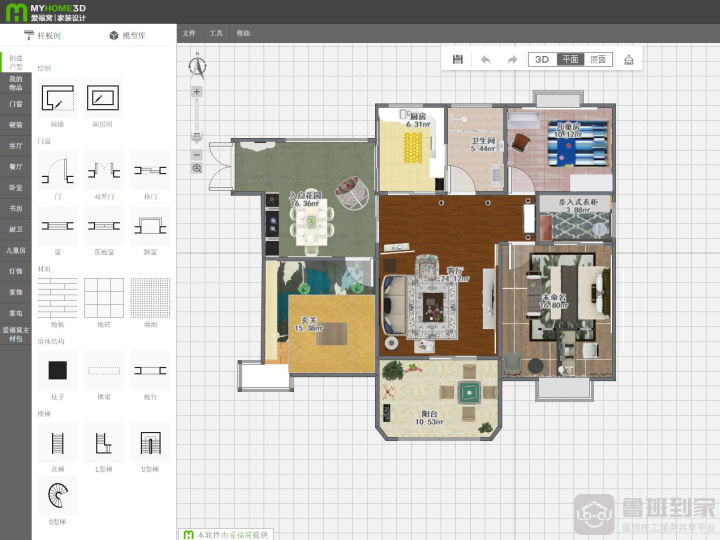
Task: Click the save floppy disk icon
Action: (458, 59)
